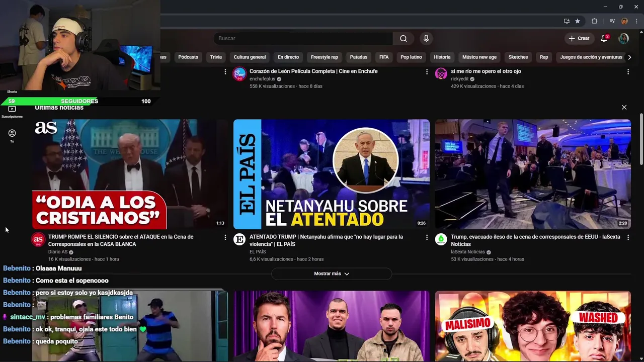Choose the Rap chip

click(544, 57)
